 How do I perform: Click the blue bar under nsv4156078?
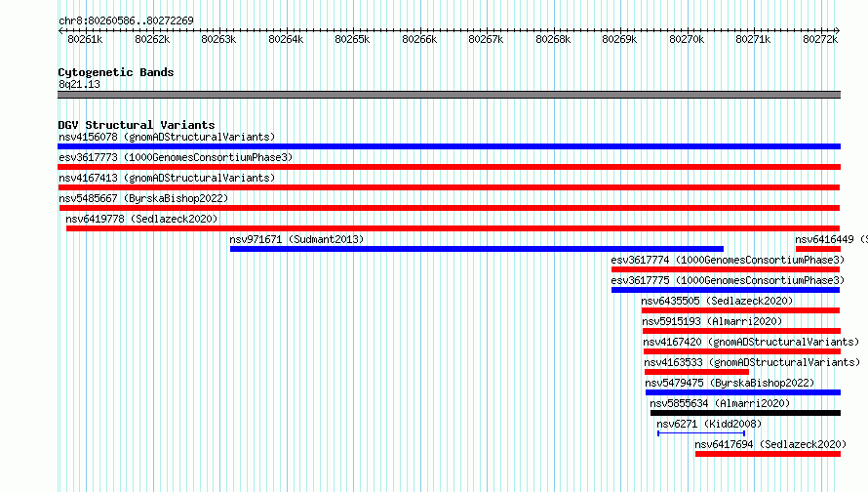(449, 146)
